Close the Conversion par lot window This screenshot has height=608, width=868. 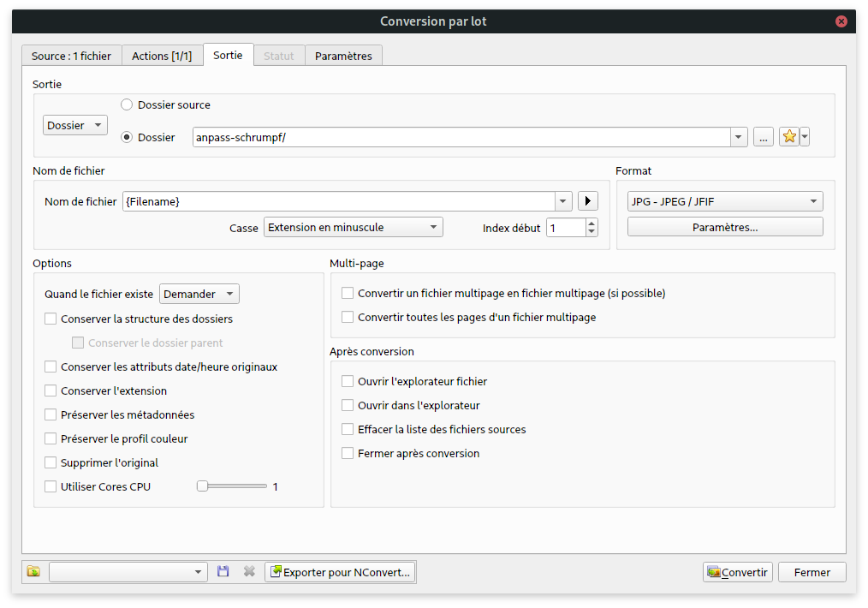tap(842, 21)
